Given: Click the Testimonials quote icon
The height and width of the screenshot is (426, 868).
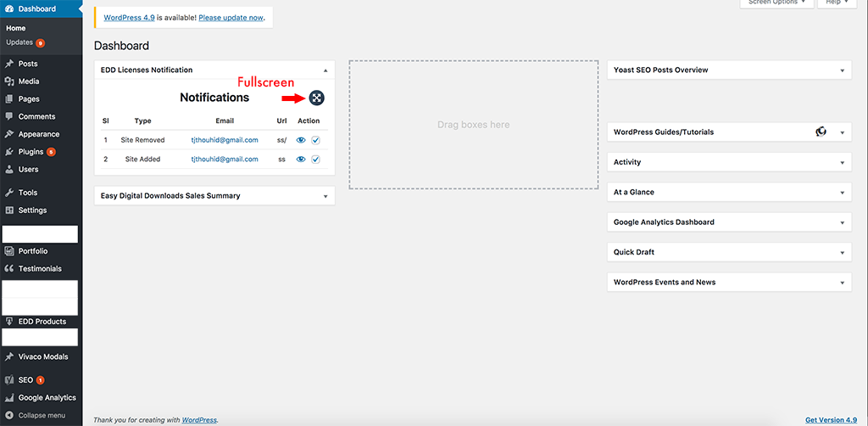Looking at the screenshot, I should click(x=8, y=269).
